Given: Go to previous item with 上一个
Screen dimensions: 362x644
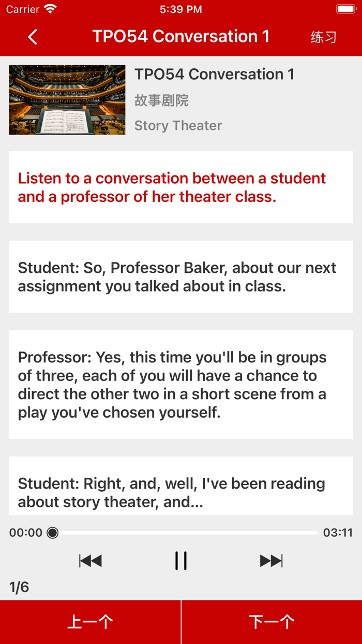Looking at the screenshot, I should [x=90, y=622].
